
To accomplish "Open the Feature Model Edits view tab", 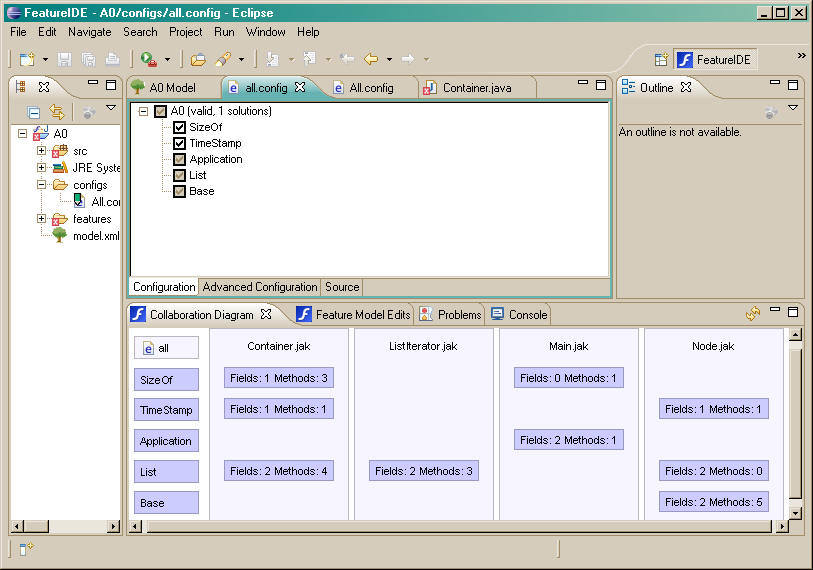I will 354,314.
